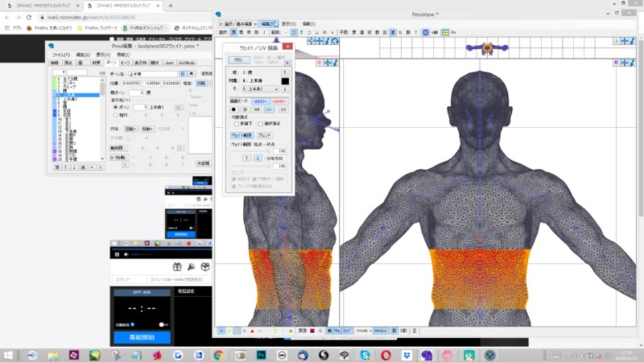The height and width of the screenshot is (362, 644).
Task: Click the filled circle brush mode icon
Action: point(234,109)
